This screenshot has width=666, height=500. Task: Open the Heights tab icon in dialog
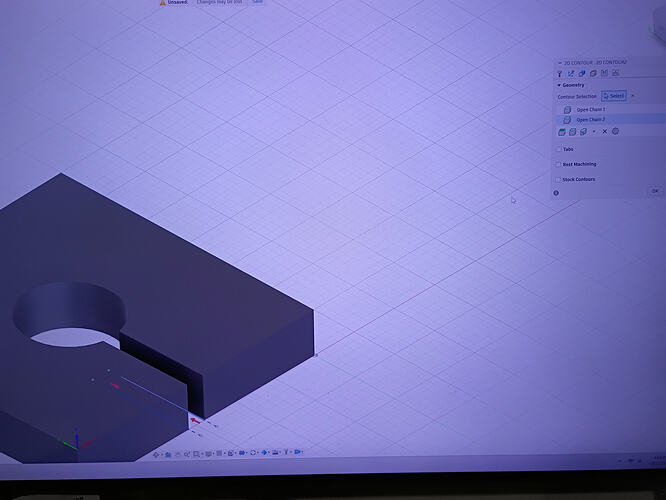click(x=582, y=73)
